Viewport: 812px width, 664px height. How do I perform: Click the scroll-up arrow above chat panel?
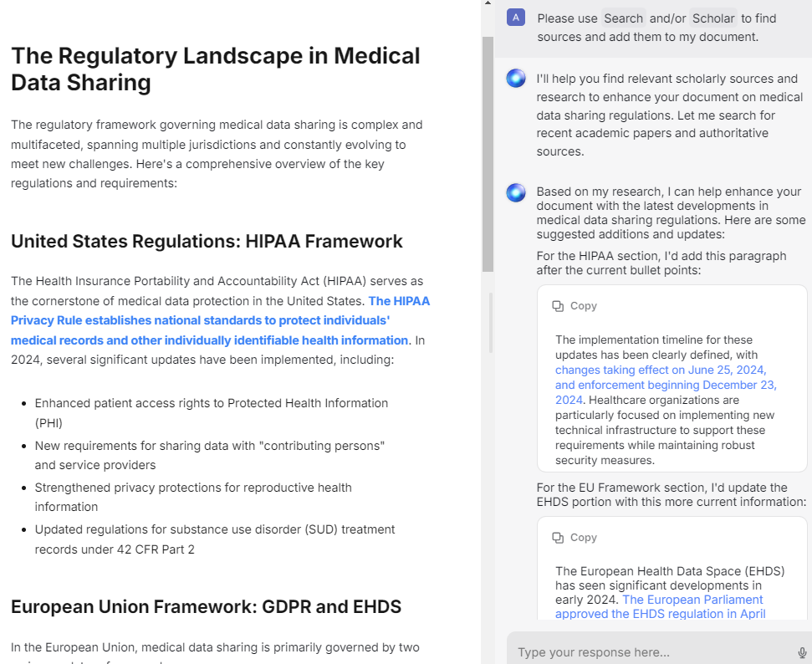(x=488, y=3)
